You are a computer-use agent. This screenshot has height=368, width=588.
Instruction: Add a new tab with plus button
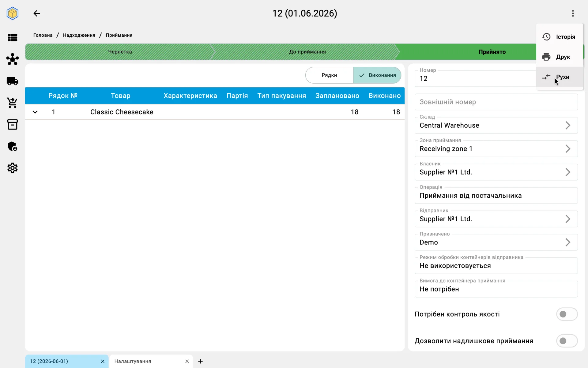200,361
